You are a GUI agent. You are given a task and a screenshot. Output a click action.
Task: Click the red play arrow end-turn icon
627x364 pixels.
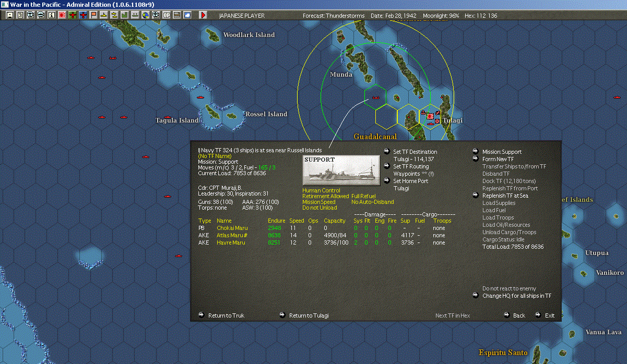coord(203,15)
